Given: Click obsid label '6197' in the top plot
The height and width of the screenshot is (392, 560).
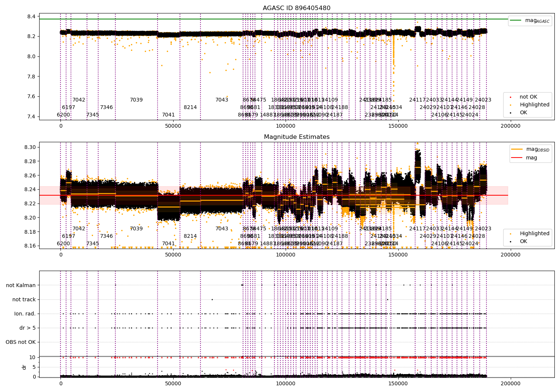Looking at the screenshot, I should [x=69, y=108].
